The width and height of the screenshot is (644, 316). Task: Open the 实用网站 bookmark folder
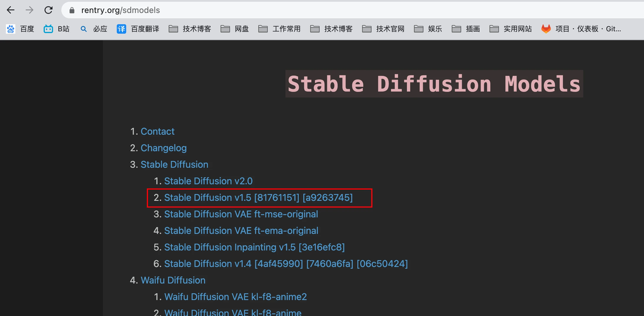coord(511,29)
